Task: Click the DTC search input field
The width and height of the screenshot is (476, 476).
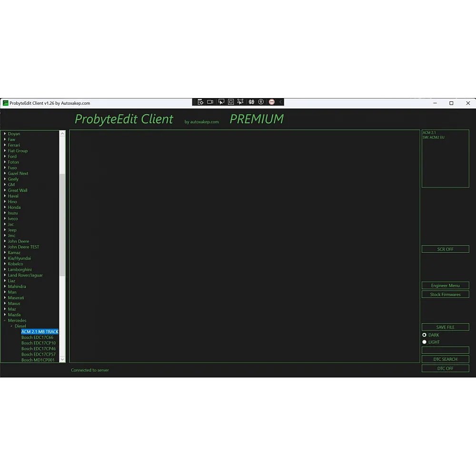Action: pos(446,350)
